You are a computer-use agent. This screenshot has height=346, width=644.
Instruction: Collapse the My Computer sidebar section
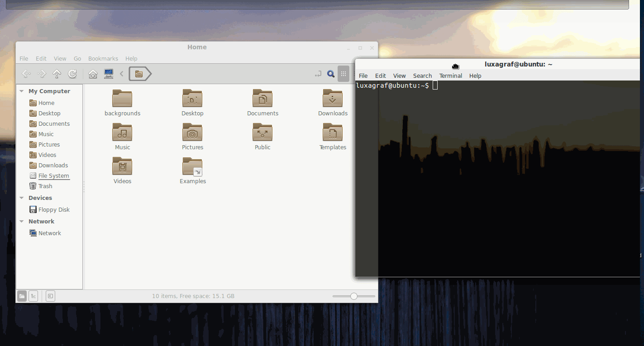pyautogui.click(x=22, y=91)
